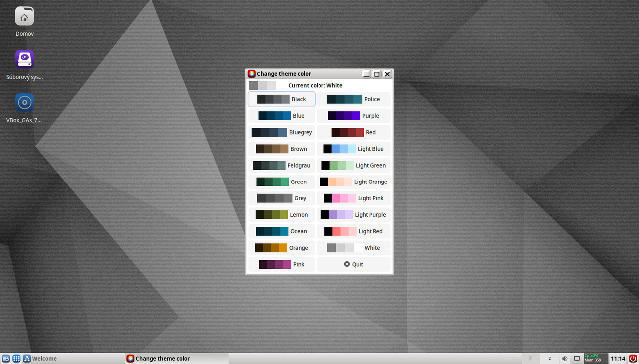Maximize the Change theme color window
This screenshot has width=639, height=364.
377,74
